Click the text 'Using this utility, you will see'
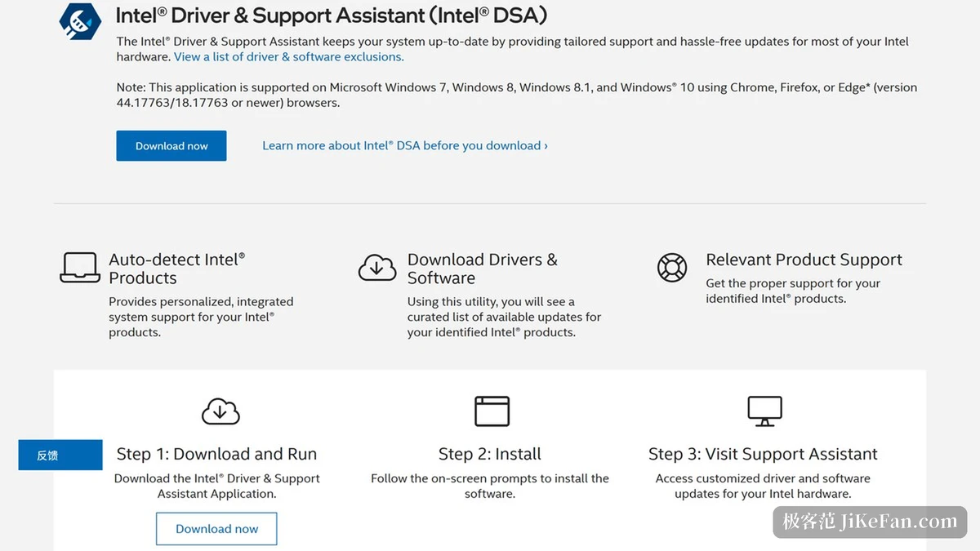This screenshot has width=980, height=551. point(491,301)
